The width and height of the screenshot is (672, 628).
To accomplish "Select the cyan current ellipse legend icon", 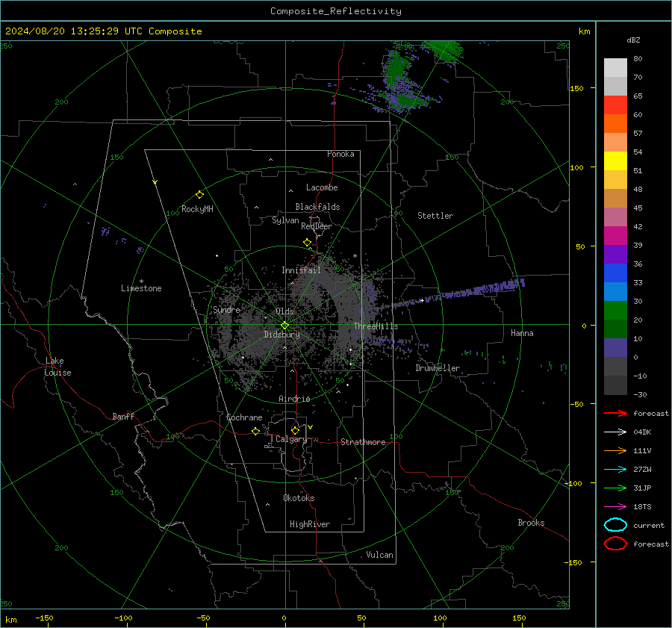I will tap(615, 525).
